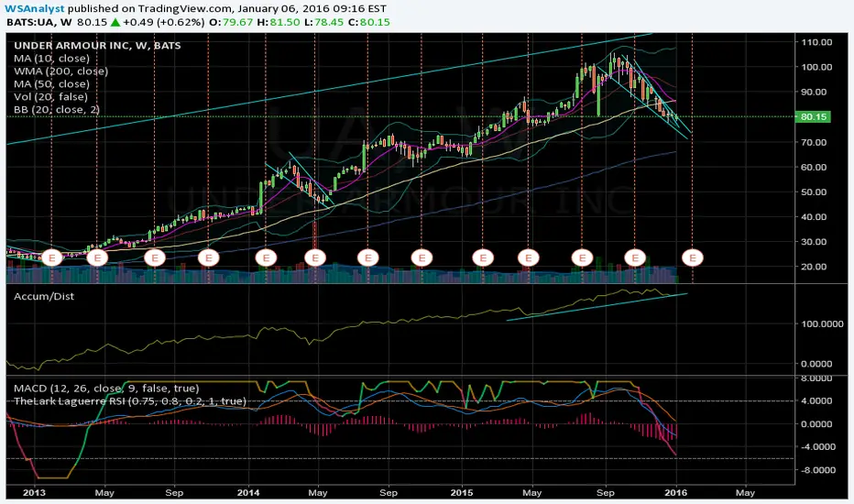
Task: Click the WMA (200, close) indicator label
Action: 61,71
